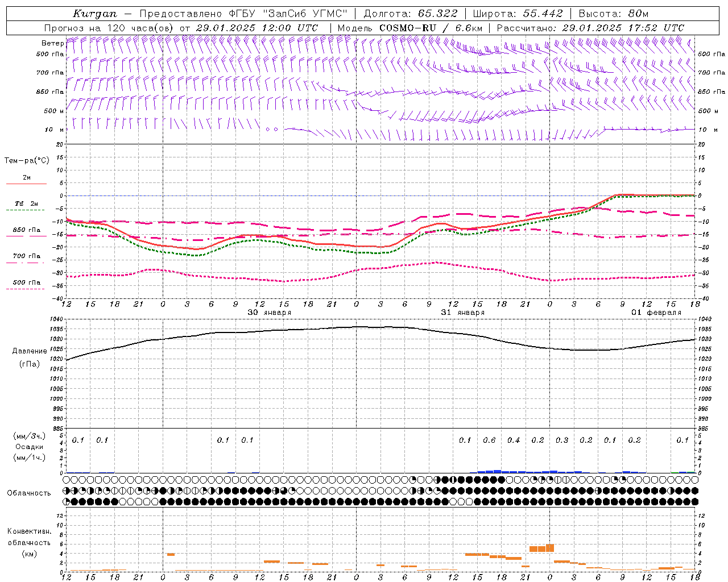Click the blue solid legend line under "2м"
Screen dimensions: 728x582
click(x=26, y=184)
